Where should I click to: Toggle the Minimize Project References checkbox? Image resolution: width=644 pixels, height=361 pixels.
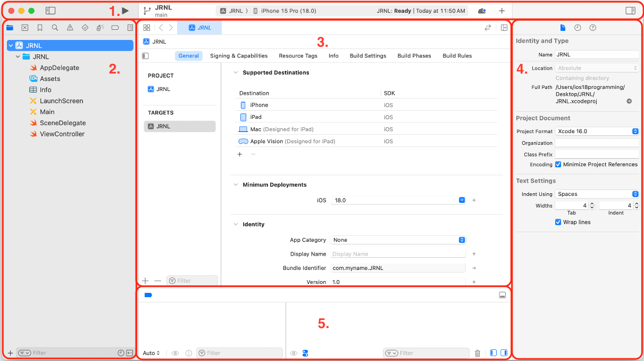(x=558, y=165)
